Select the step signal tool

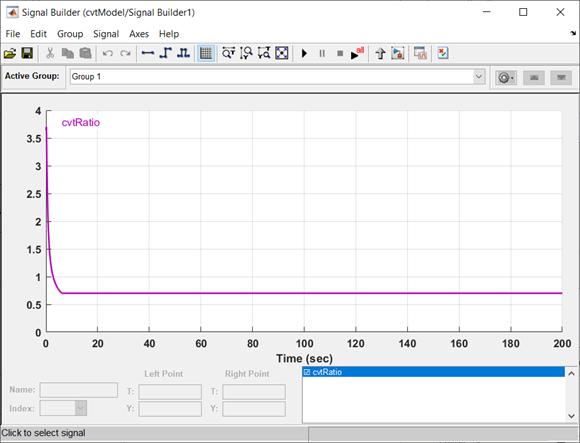(x=165, y=54)
